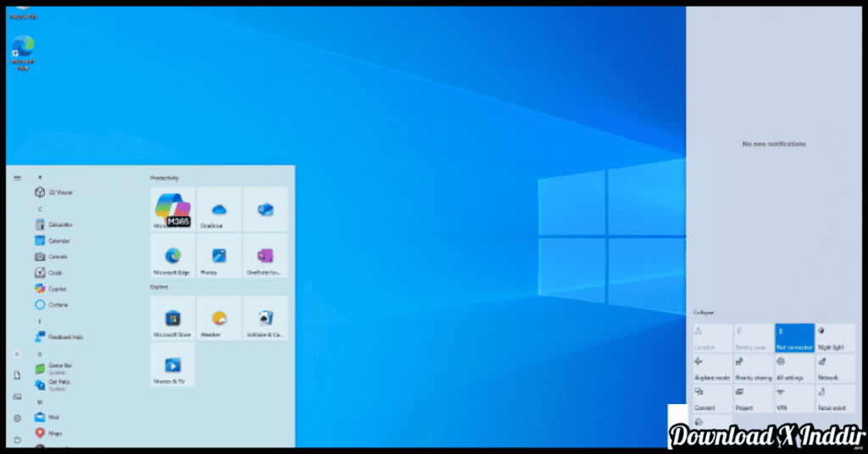
Task: Open the Camera app from Start list
Action: 52,257
